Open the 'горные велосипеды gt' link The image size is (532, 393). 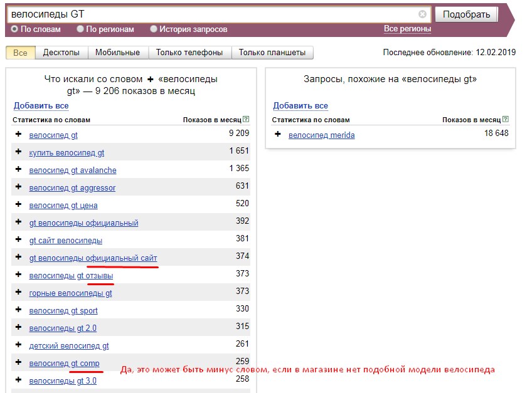click(x=70, y=293)
